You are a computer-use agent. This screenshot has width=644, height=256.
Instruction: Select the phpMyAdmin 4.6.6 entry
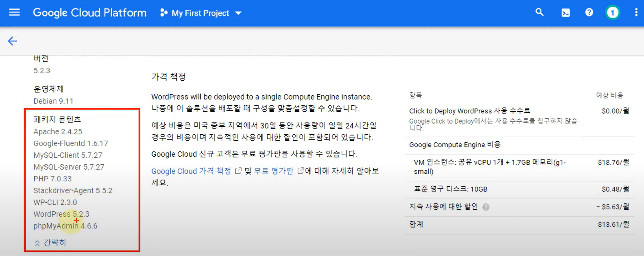point(65,226)
